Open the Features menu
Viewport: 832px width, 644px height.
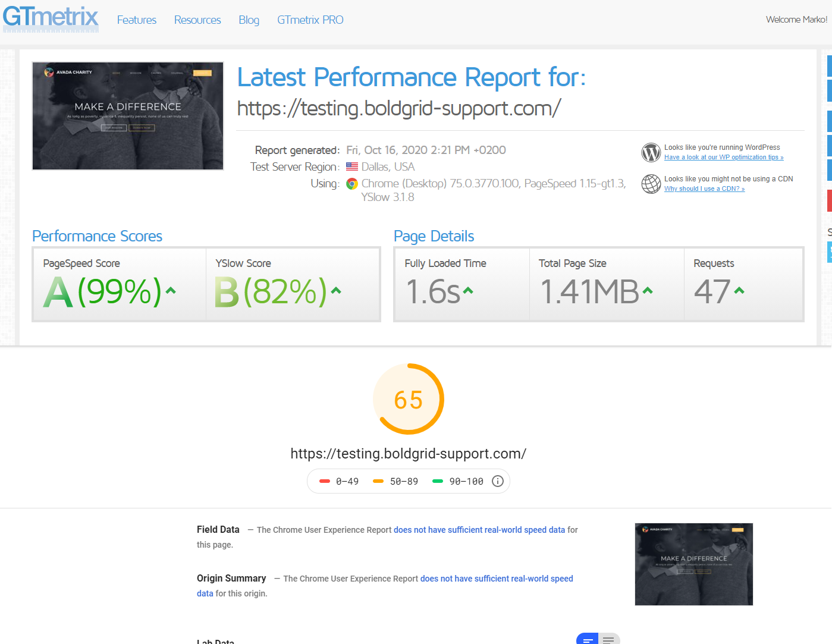coord(137,20)
